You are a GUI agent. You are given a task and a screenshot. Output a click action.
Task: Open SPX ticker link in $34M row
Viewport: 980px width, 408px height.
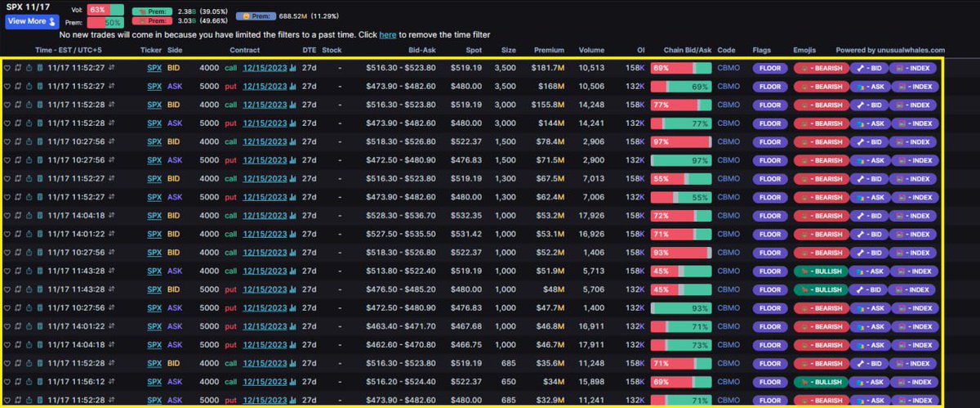coord(154,382)
